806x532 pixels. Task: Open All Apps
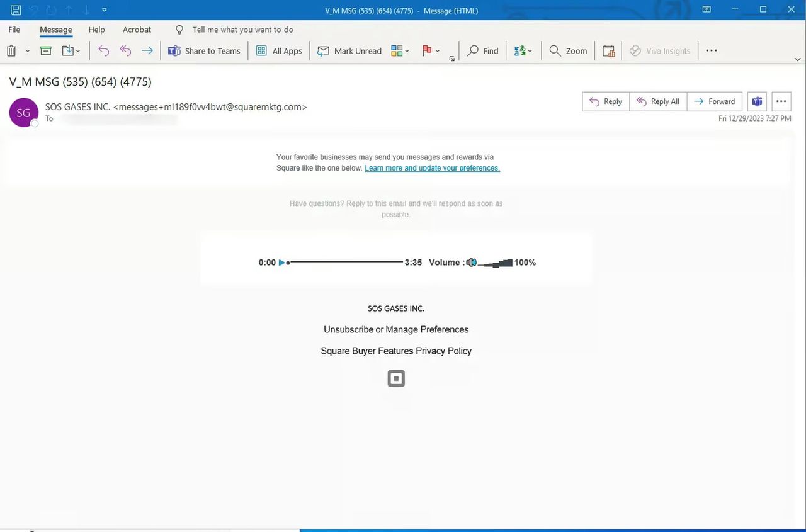click(279, 51)
